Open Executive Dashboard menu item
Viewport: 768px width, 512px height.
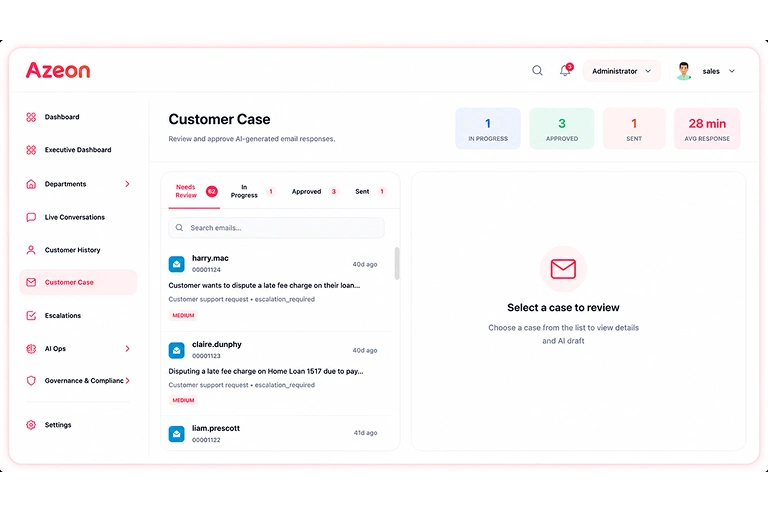point(78,150)
